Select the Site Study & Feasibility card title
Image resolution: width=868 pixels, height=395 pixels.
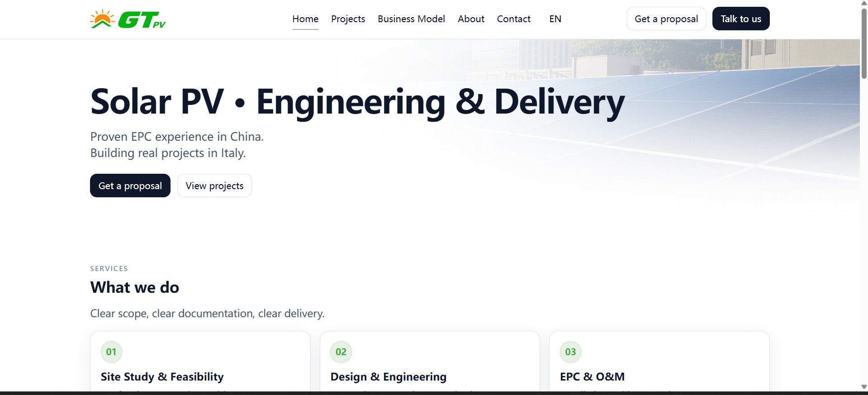point(162,376)
